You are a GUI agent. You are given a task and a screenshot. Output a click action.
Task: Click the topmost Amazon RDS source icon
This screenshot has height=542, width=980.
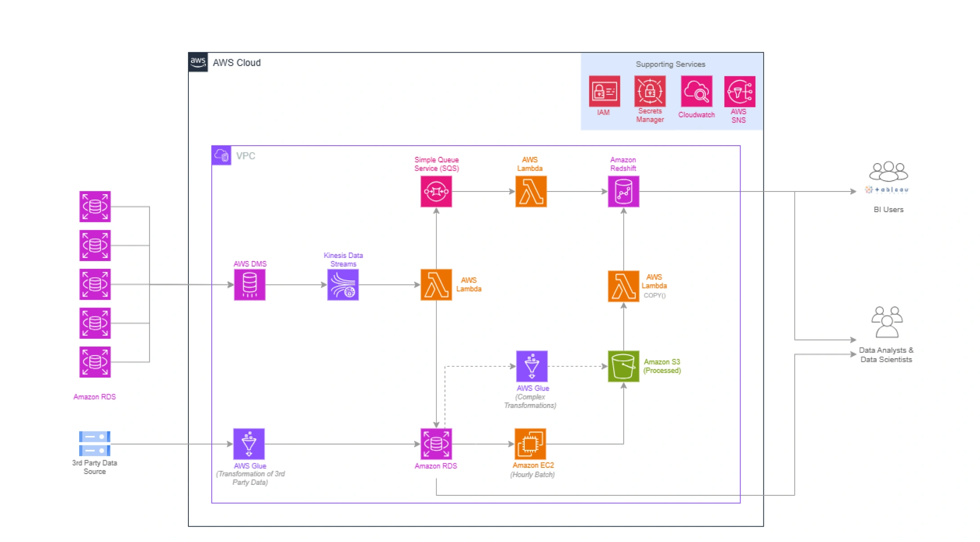pos(95,207)
